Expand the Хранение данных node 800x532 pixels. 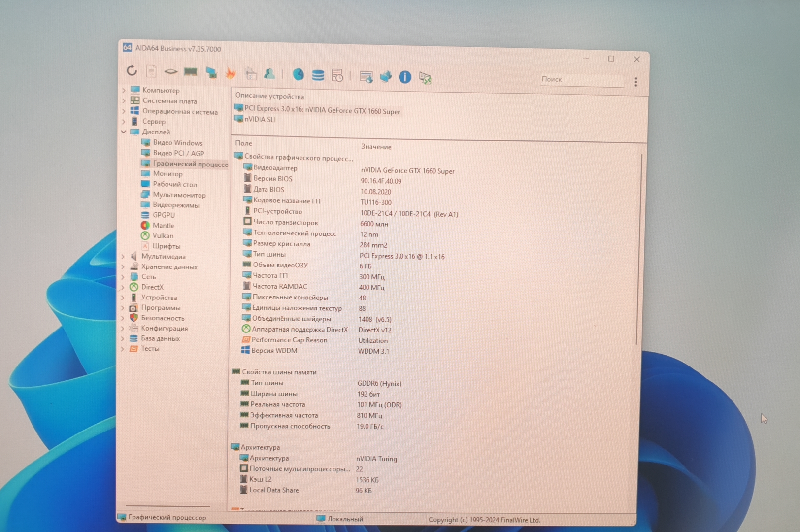coord(123,266)
